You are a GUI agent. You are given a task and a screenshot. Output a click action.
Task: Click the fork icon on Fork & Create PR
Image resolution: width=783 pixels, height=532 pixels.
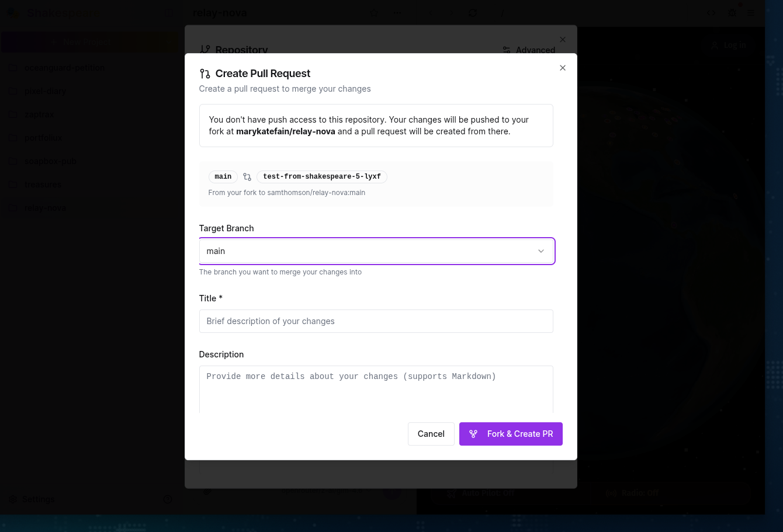(473, 434)
